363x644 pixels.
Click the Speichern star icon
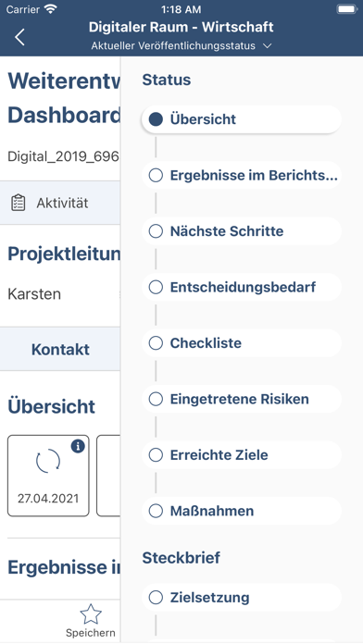(91, 614)
